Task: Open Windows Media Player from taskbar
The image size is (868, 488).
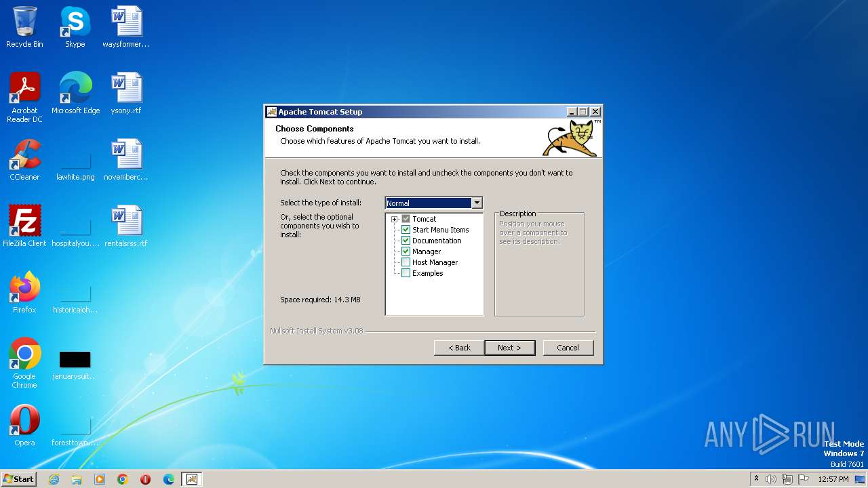Action: [x=100, y=479]
